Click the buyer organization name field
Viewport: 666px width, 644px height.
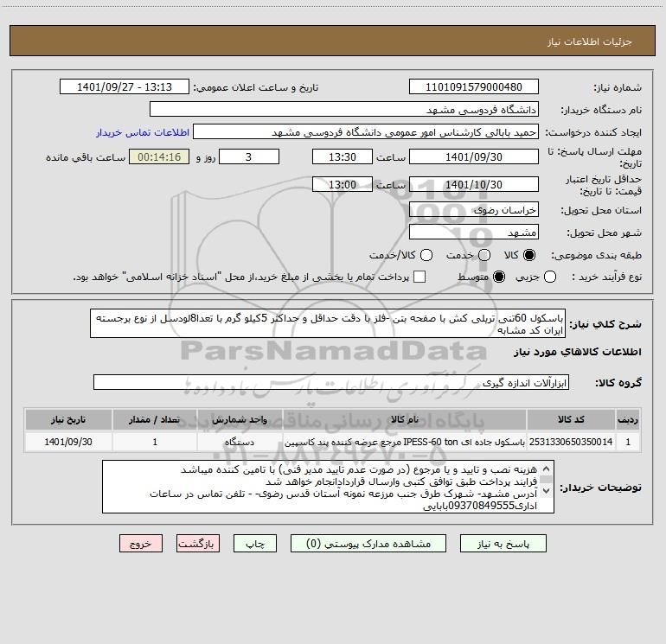pyautogui.click(x=344, y=109)
